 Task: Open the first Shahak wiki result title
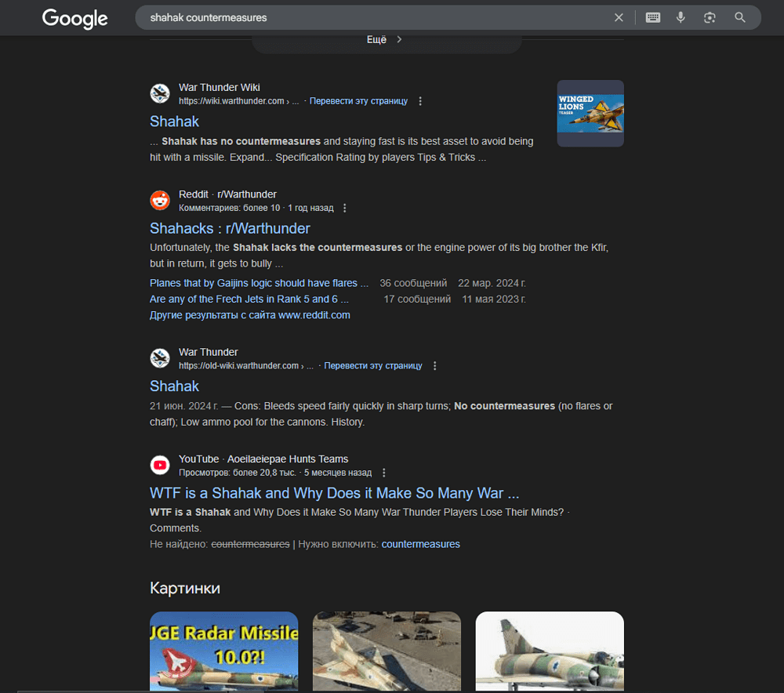point(175,122)
